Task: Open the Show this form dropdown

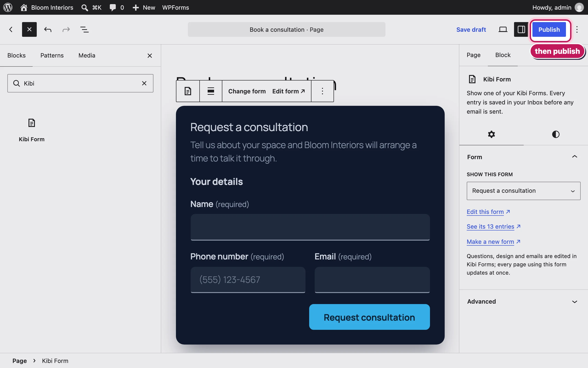Action: click(523, 191)
